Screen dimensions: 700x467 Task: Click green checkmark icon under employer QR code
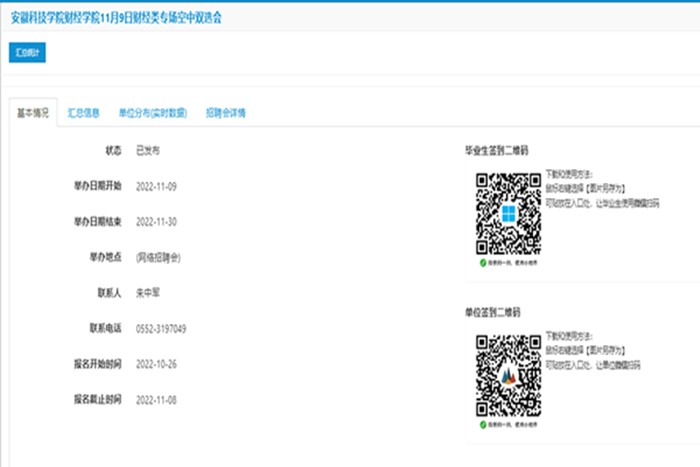coord(482,421)
